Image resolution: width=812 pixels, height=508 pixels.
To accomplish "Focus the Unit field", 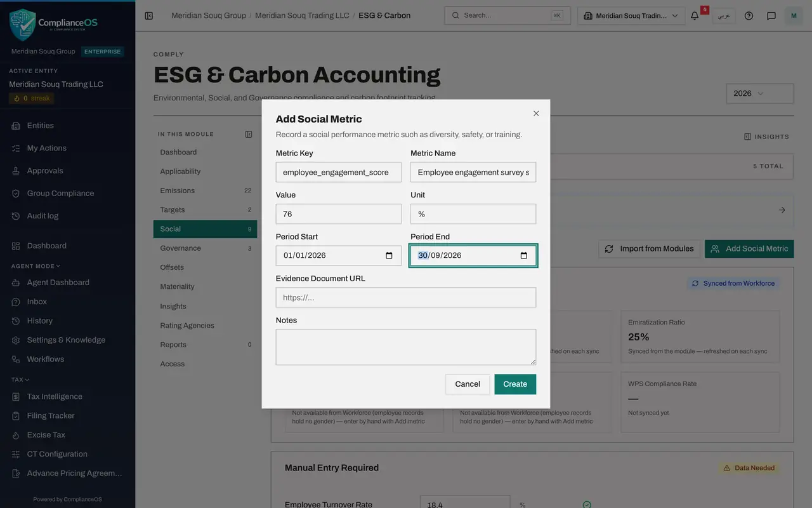I will click(x=473, y=214).
